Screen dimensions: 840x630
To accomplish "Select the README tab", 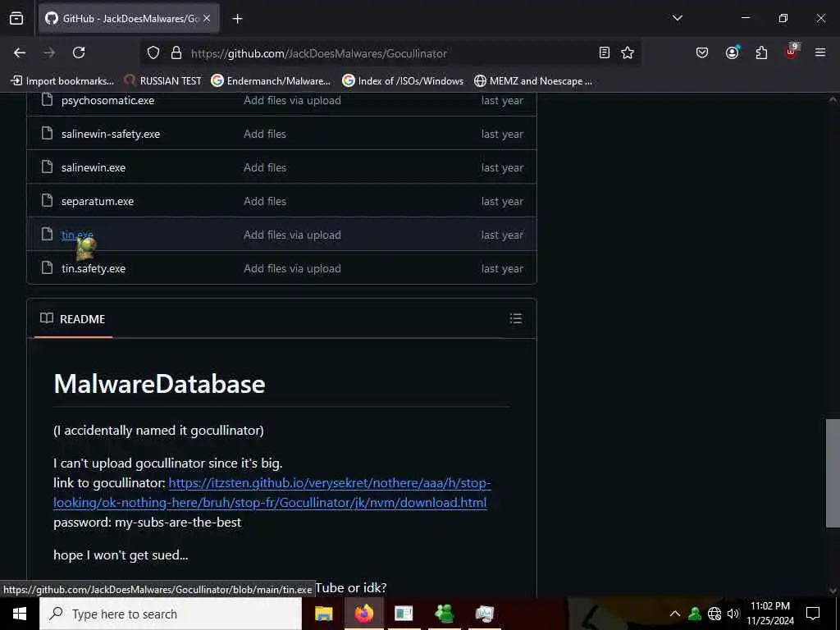I will click(x=73, y=319).
